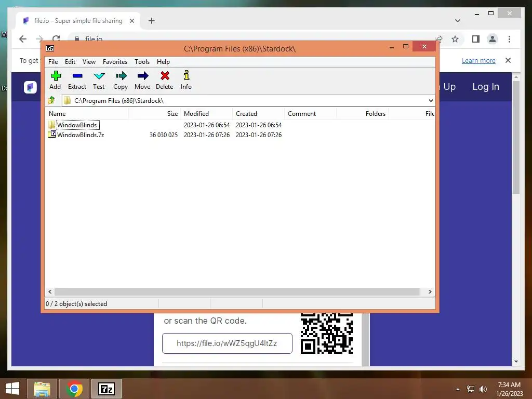Click the left arrow of horizontal scrollbar
This screenshot has height=399, width=532.
click(50, 292)
